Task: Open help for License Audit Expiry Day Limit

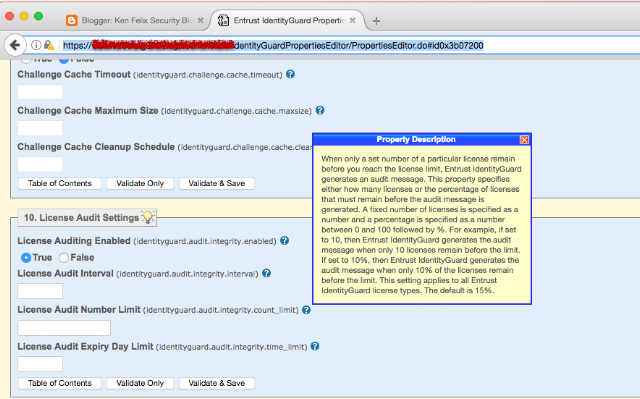Action: pos(315,346)
